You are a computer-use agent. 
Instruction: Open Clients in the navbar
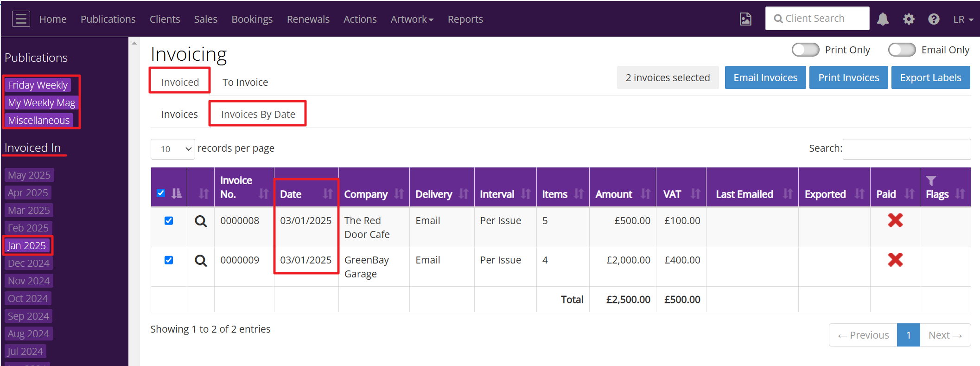click(x=165, y=19)
